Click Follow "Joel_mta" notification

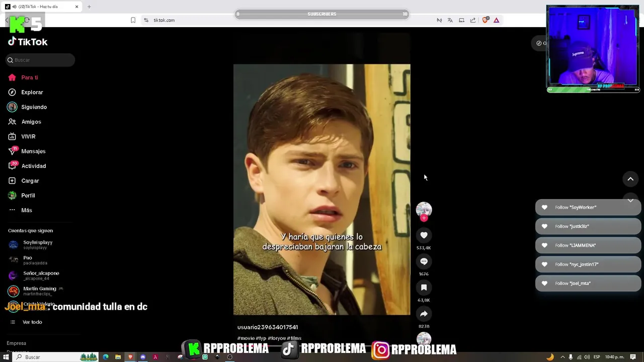[588, 284]
